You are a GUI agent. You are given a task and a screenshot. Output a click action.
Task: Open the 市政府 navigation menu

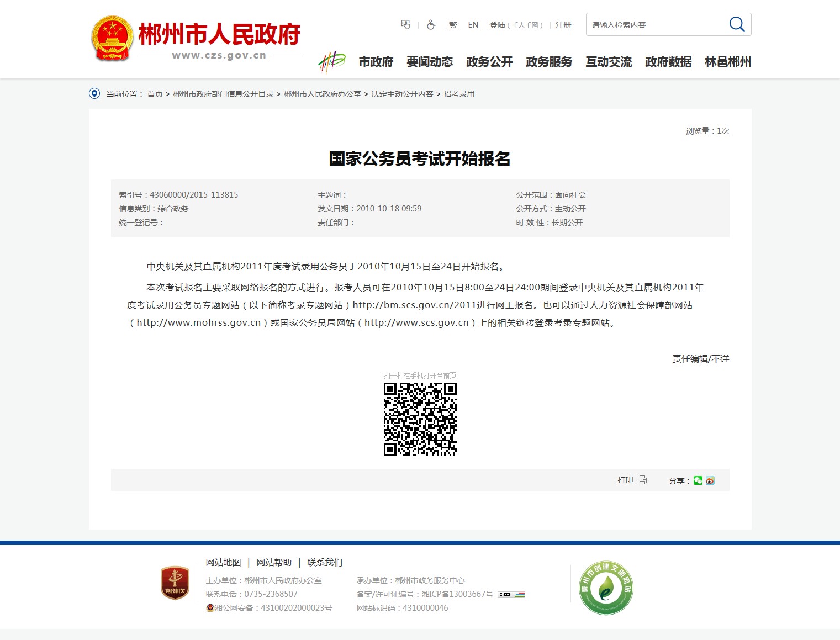pyautogui.click(x=376, y=62)
